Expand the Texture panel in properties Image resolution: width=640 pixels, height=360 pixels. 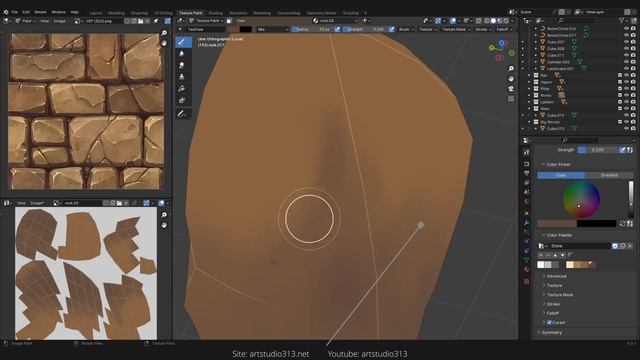click(x=554, y=285)
